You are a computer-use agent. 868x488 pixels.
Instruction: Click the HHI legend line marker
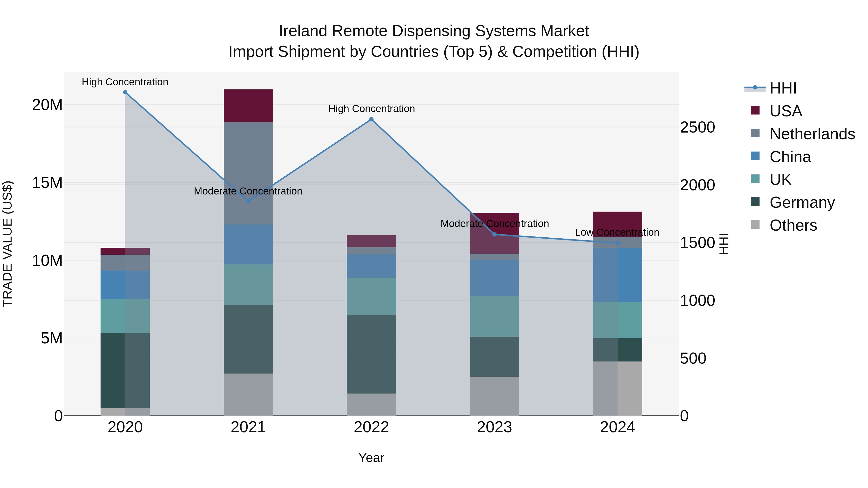pyautogui.click(x=755, y=88)
